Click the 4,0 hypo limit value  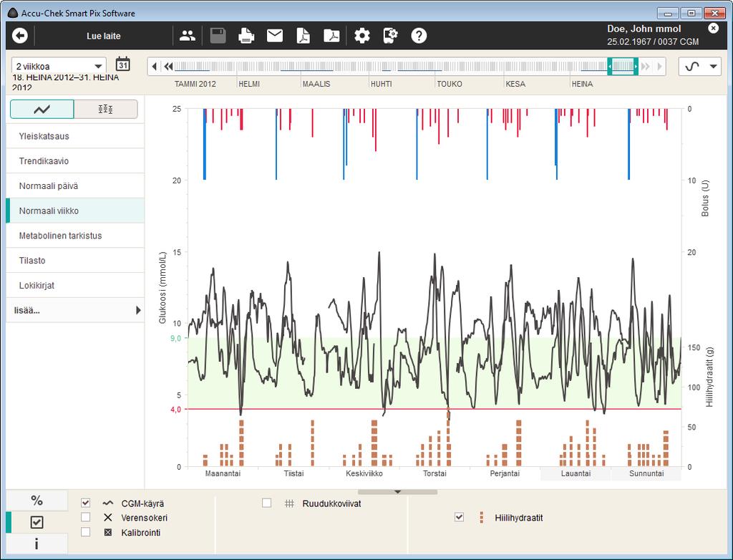coord(175,410)
